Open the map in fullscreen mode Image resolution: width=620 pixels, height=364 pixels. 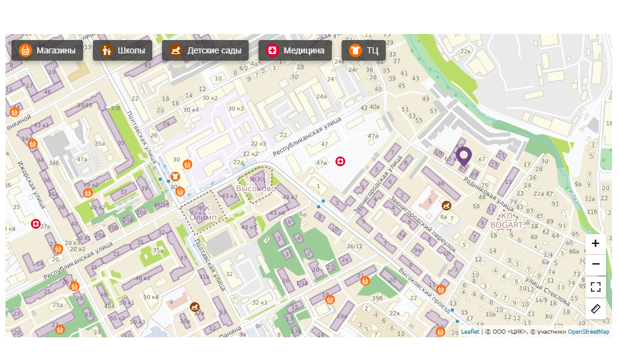pyautogui.click(x=596, y=286)
